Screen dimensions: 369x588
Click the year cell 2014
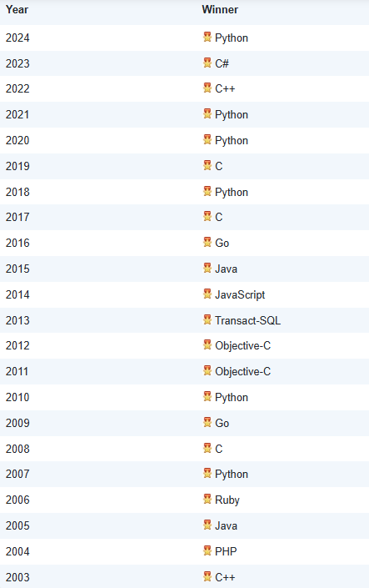[x=17, y=294]
